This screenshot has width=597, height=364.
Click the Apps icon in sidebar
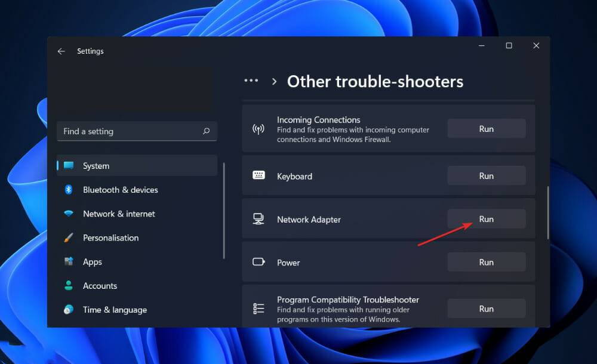pos(69,261)
